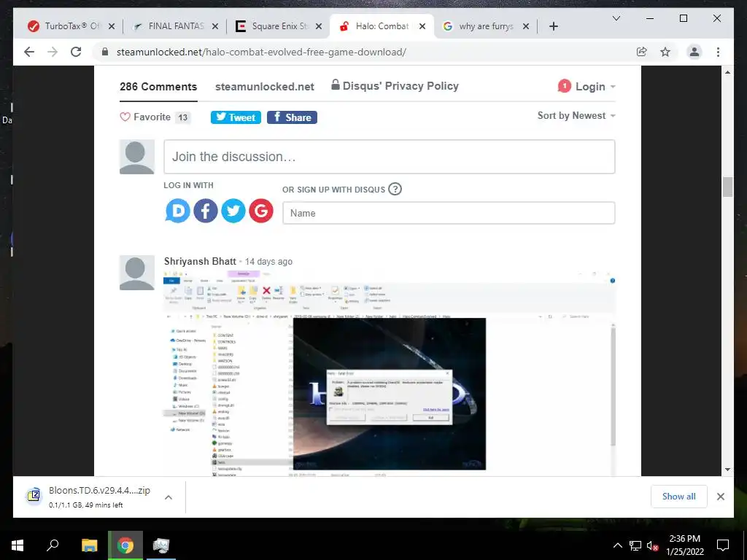Close the FINAL FANTASY tab
Viewport: 747px width, 560px height.
215,26
